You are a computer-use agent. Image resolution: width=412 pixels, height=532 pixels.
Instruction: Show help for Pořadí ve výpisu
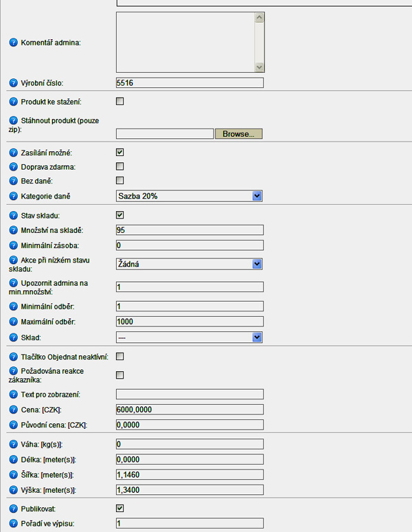(13, 524)
